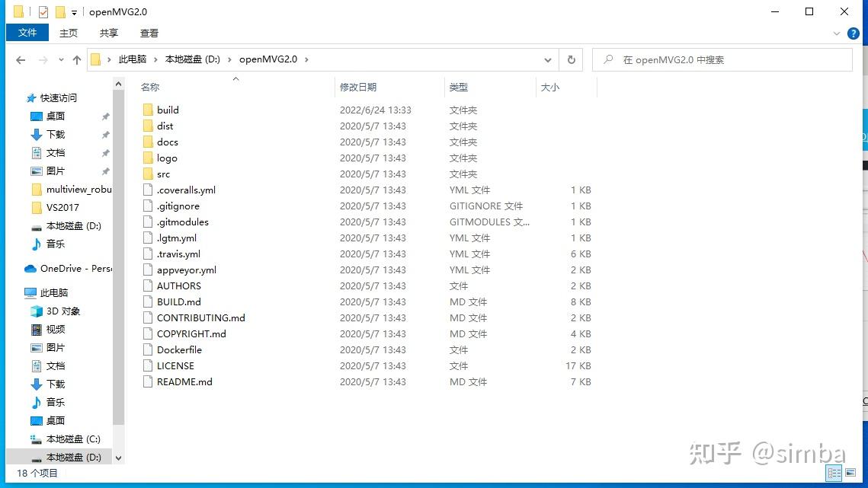Expand the ribbon with the chevron near Help
Image resolution: width=868 pixels, height=488 pixels.
[x=836, y=33]
